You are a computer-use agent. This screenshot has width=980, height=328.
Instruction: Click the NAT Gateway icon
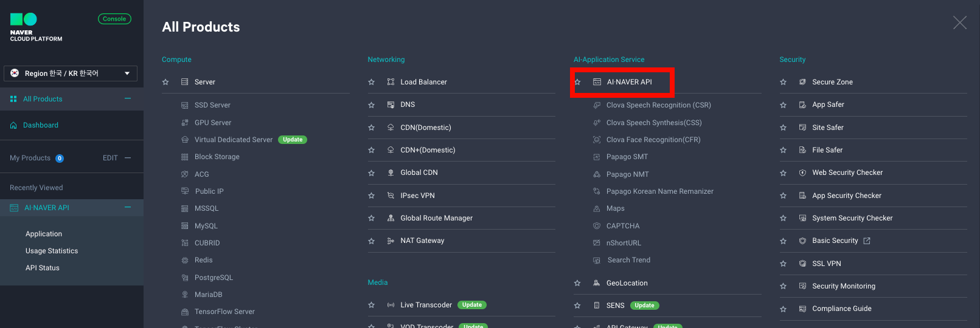click(x=391, y=241)
